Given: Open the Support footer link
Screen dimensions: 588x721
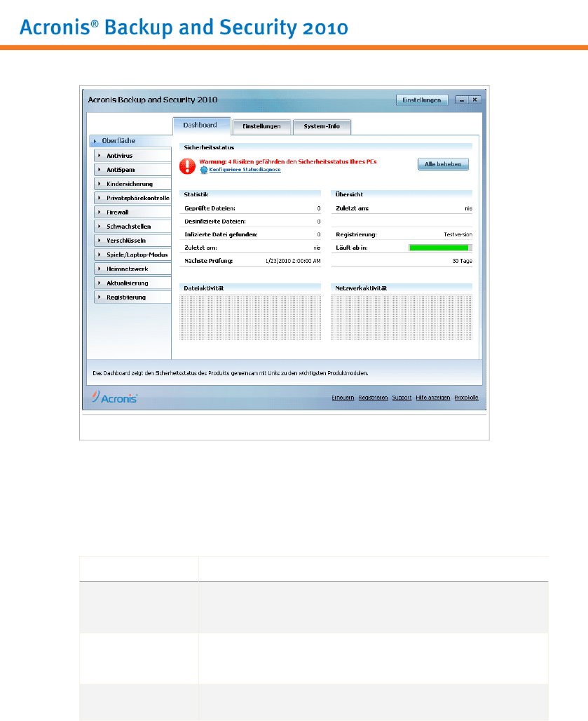Looking at the screenshot, I should point(402,398).
